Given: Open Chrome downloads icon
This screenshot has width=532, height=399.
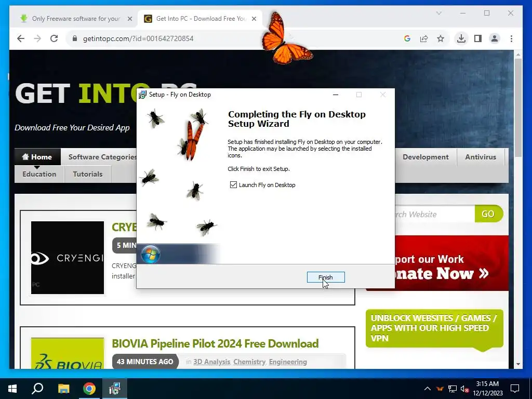Looking at the screenshot, I should 461,38.
